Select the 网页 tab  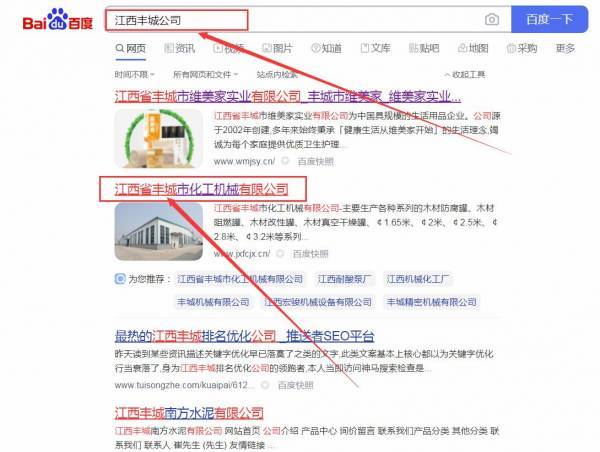(x=130, y=48)
